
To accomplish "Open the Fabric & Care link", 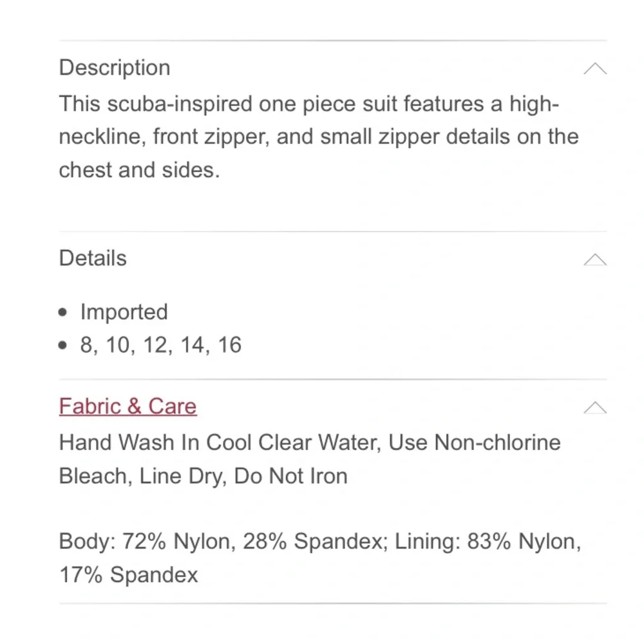I will coord(128,406).
